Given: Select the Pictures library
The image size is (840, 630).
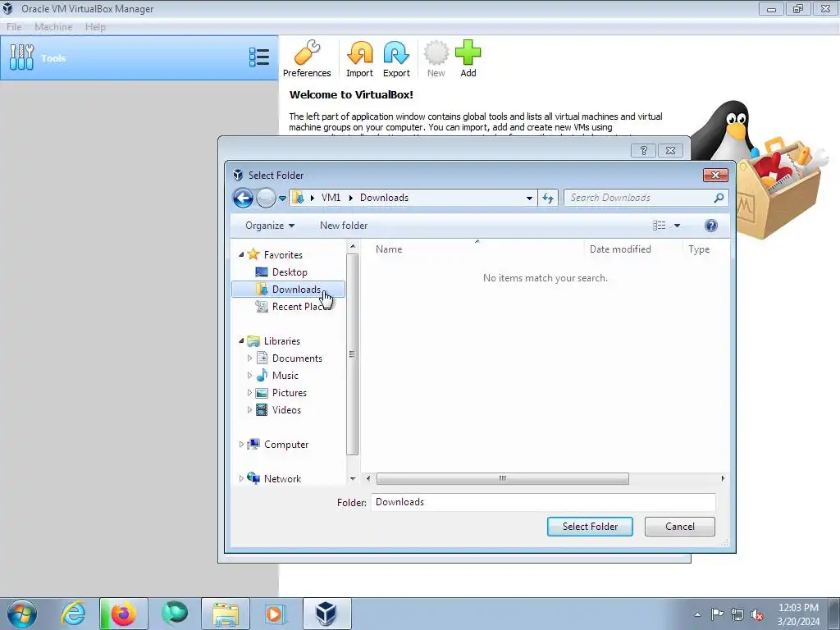Looking at the screenshot, I should [x=290, y=393].
